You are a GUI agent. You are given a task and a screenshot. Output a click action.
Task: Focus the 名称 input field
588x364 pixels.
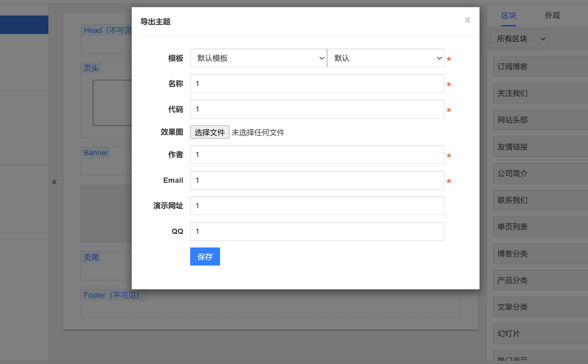coord(317,84)
